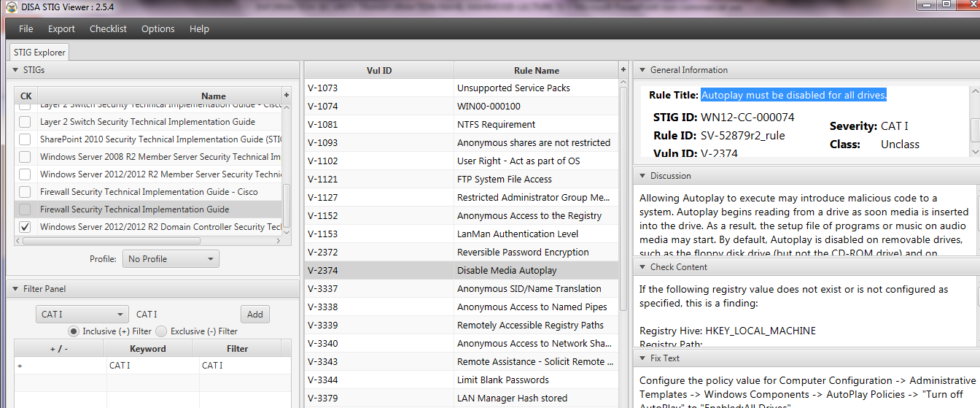Select the V-1102 User Right row
980x408 pixels.
pyautogui.click(x=462, y=161)
